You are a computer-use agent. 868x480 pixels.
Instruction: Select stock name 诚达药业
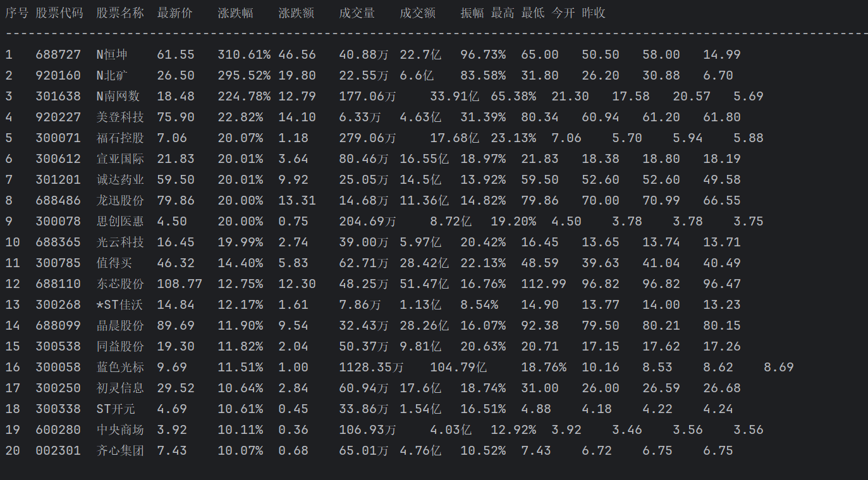(120, 180)
